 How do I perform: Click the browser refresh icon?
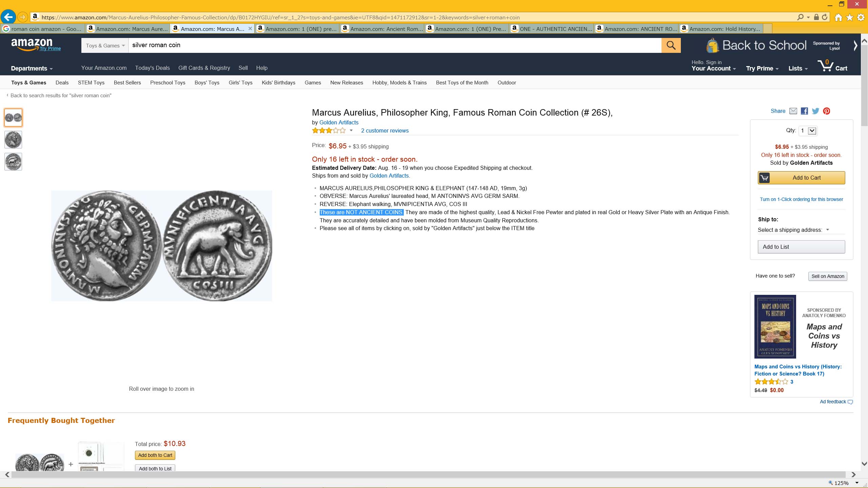click(x=825, y=17)
